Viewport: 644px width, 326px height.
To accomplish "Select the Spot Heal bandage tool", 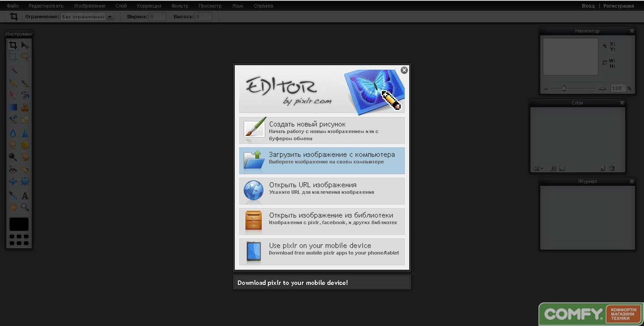I will point(25,170).
